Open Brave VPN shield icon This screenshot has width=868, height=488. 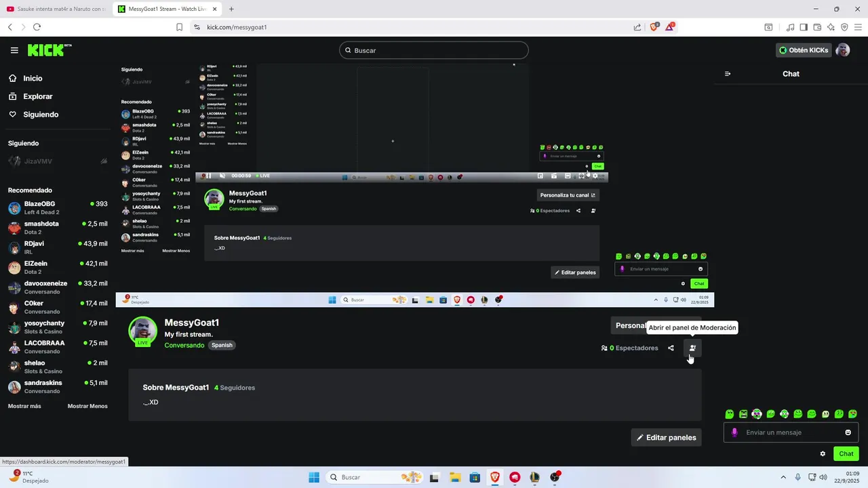(x=844, y=27)
